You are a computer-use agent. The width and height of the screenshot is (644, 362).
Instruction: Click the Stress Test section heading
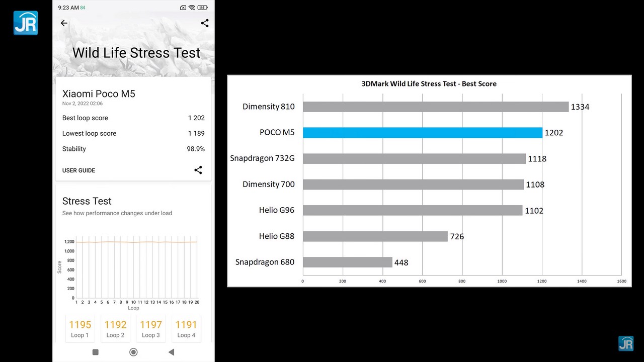click(87, 201)
